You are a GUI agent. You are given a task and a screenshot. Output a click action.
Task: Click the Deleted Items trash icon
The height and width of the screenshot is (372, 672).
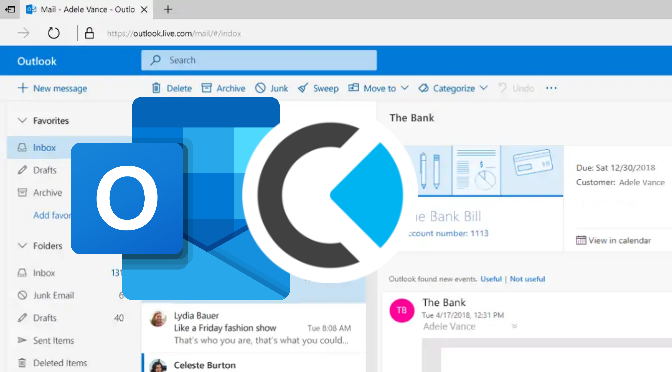click(x=22, y=363)
